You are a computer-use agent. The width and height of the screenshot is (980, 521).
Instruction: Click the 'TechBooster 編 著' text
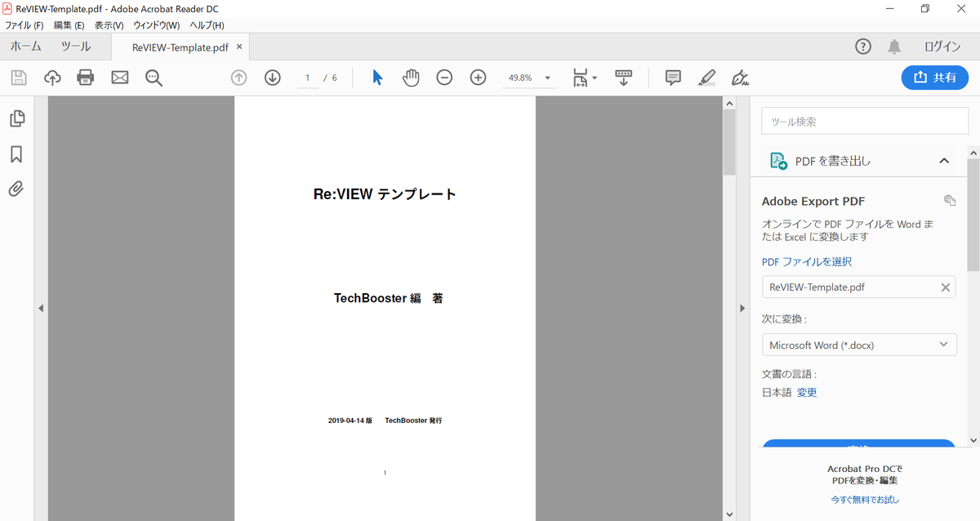(389, 298)
